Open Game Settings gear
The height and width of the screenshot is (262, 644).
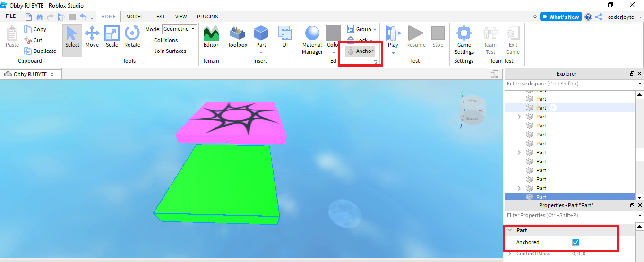point(464,41)
